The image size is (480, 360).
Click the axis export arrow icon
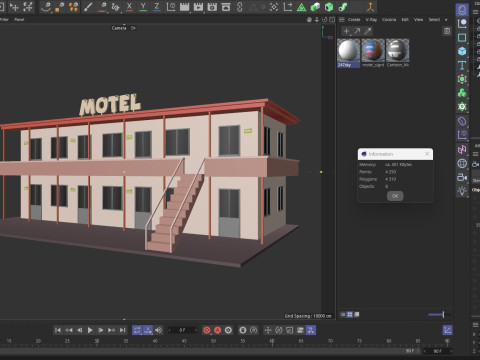(x=287, y=7)
